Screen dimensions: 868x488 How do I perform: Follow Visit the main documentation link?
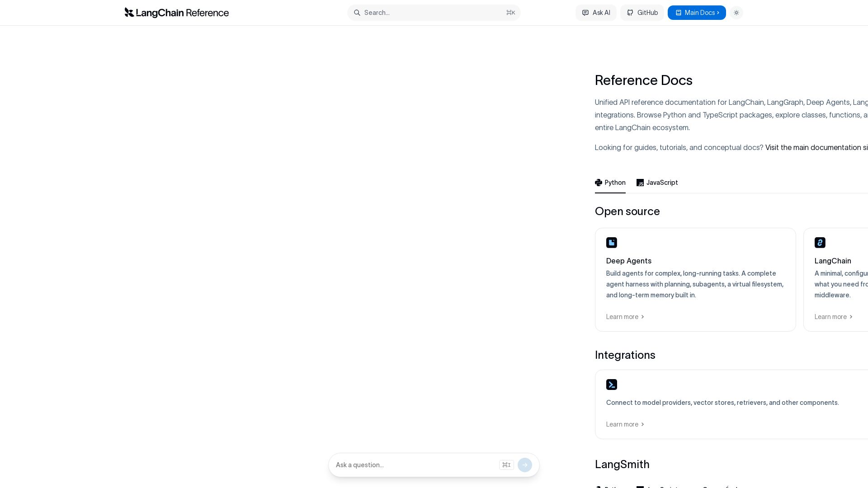pos(816,147)
